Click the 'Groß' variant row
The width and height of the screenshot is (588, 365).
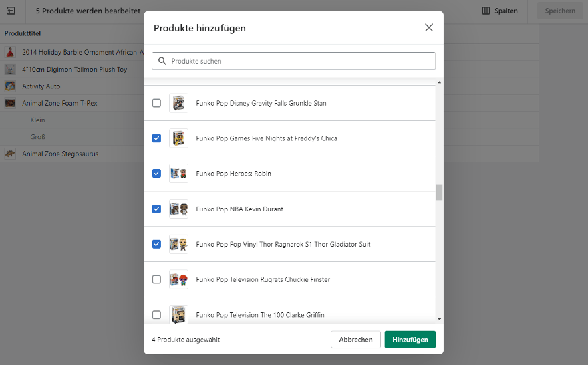37,137
